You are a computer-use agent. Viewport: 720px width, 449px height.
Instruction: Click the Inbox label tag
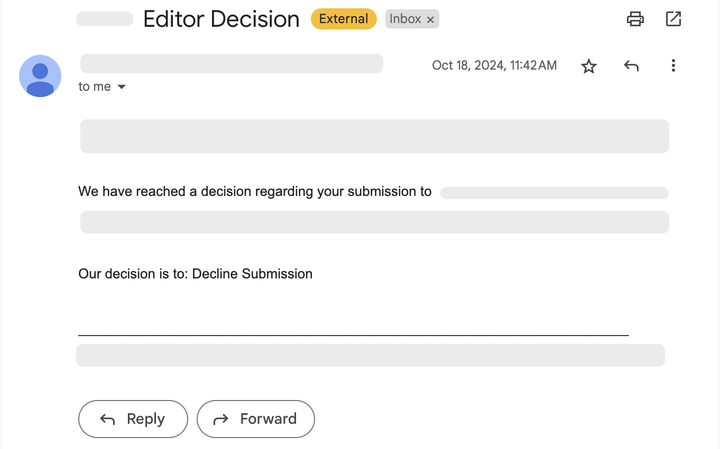point(405,19)
